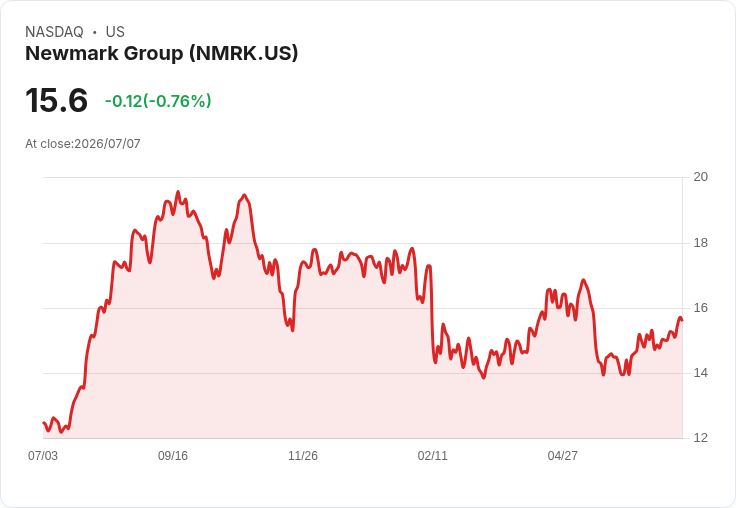Click the -0.12(-0.76%) price change text
The image size is (736, 508).
click(158, 101)
